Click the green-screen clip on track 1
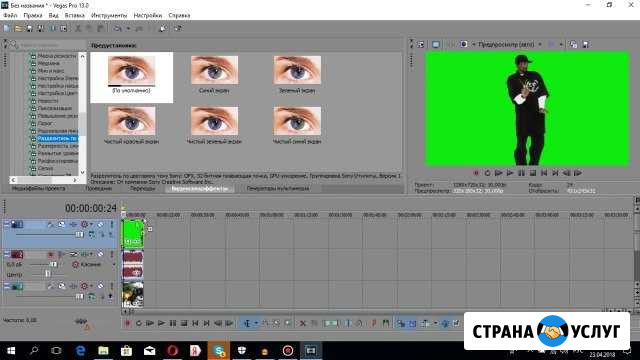 coord(133,233)
